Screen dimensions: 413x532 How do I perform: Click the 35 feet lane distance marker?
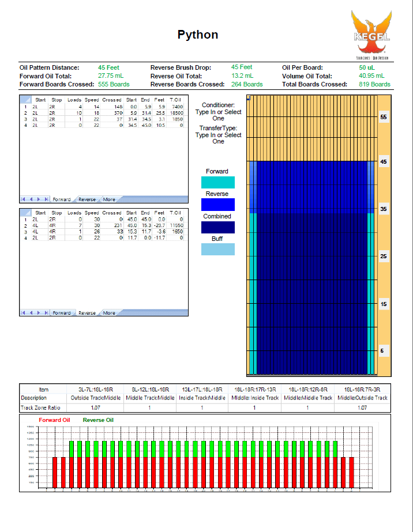pos(384,209)
